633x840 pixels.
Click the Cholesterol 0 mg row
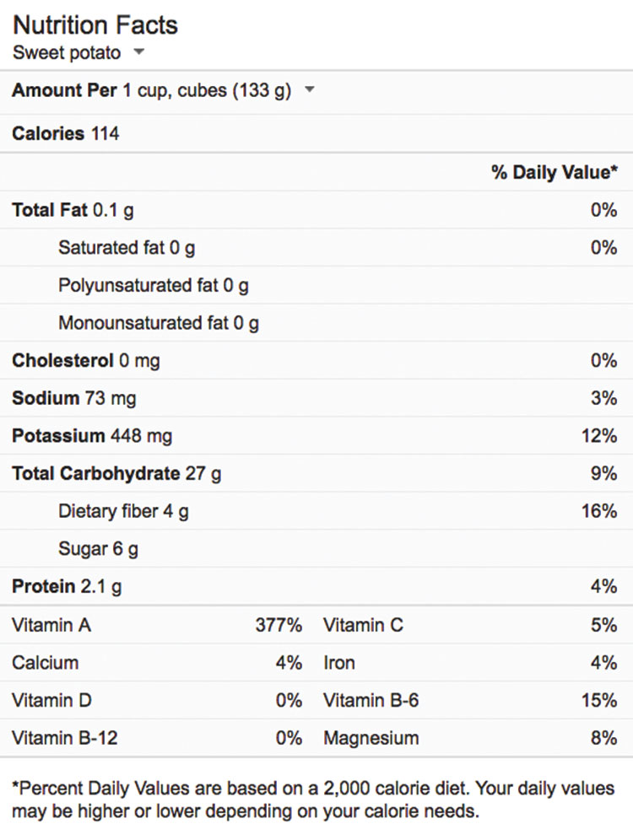[x=85, y=361]
